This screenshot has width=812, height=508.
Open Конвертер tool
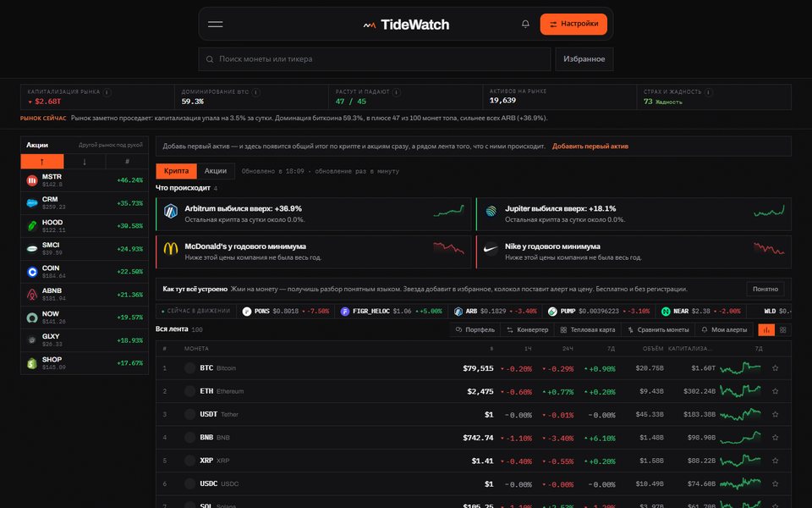pos(527,329)
